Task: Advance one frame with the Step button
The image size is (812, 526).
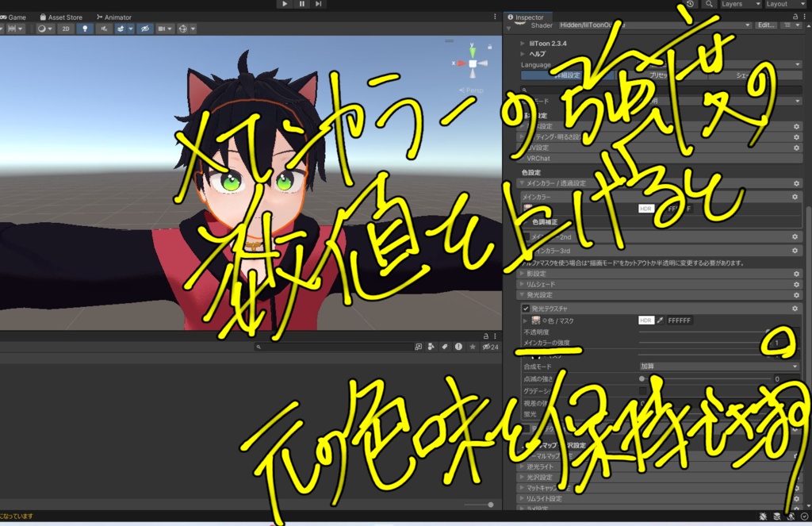Action: 319,4
